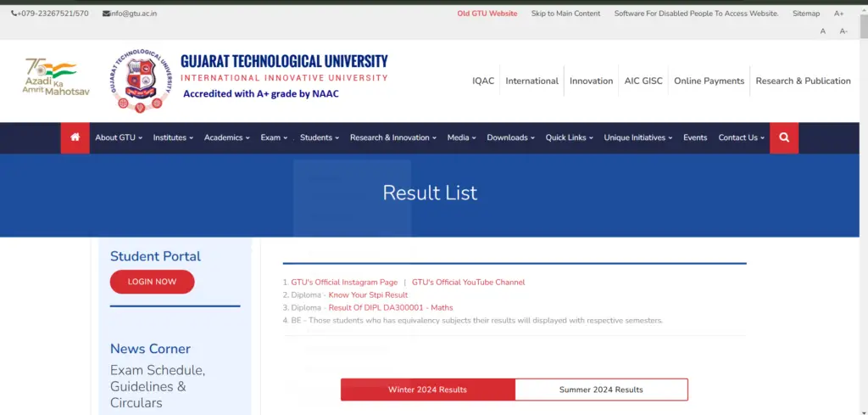868x415 pixels.
Task: Open Online Payments header link
Action: [x=709, y=81]
